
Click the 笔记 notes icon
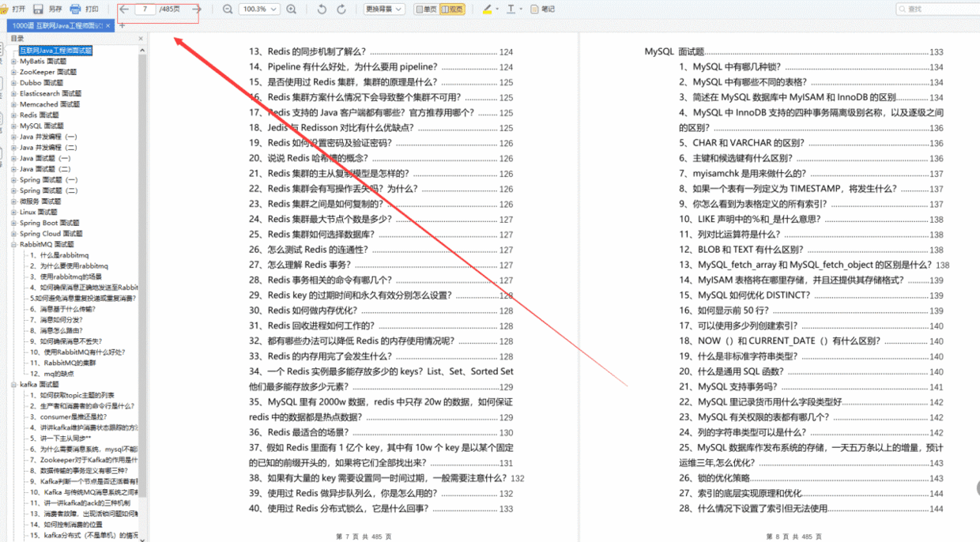[x=535, y=9]
